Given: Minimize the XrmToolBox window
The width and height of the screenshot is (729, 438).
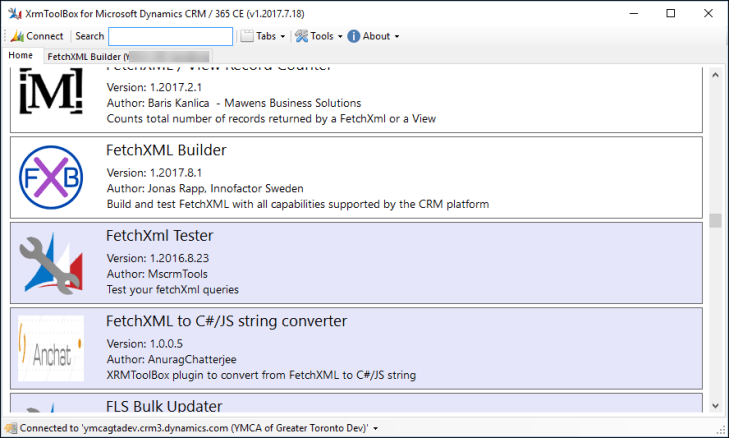Looking at the screenshot, I should click(633, 13).
